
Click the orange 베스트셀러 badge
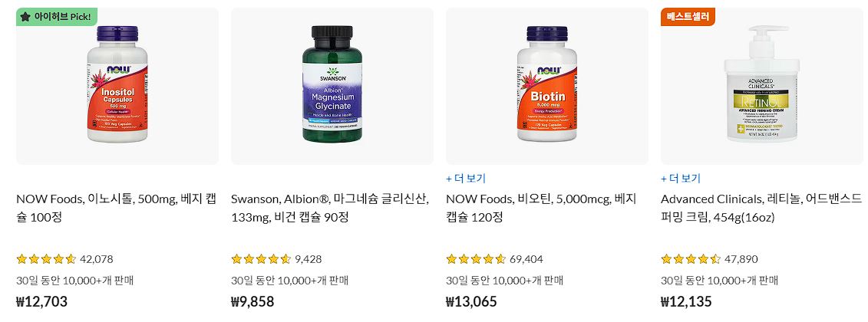coord(688,17)
